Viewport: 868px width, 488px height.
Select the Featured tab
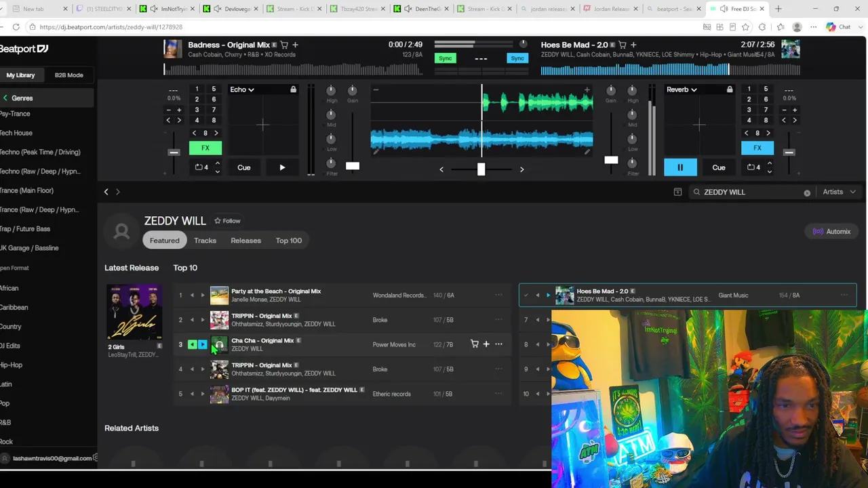(x=165, y=241)
